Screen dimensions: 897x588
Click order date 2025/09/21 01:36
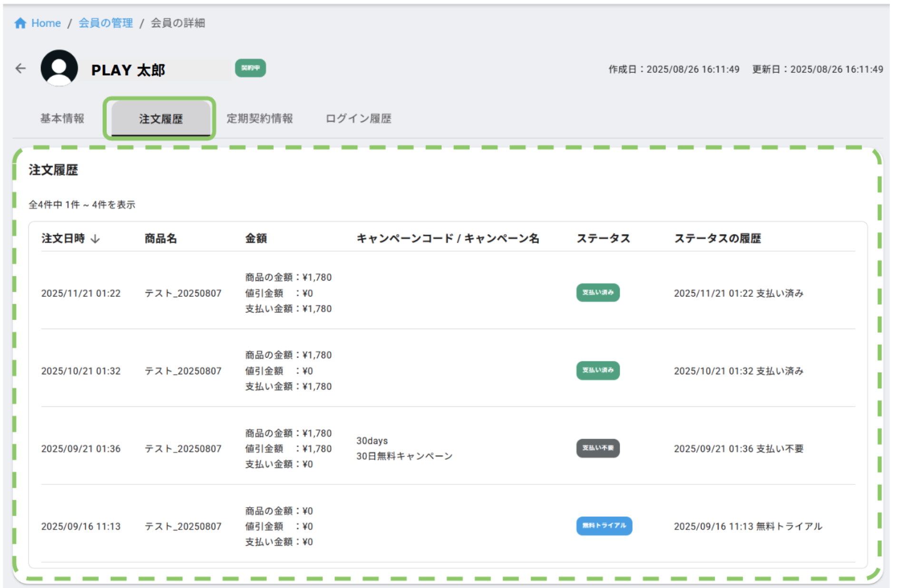click(81, 449)
